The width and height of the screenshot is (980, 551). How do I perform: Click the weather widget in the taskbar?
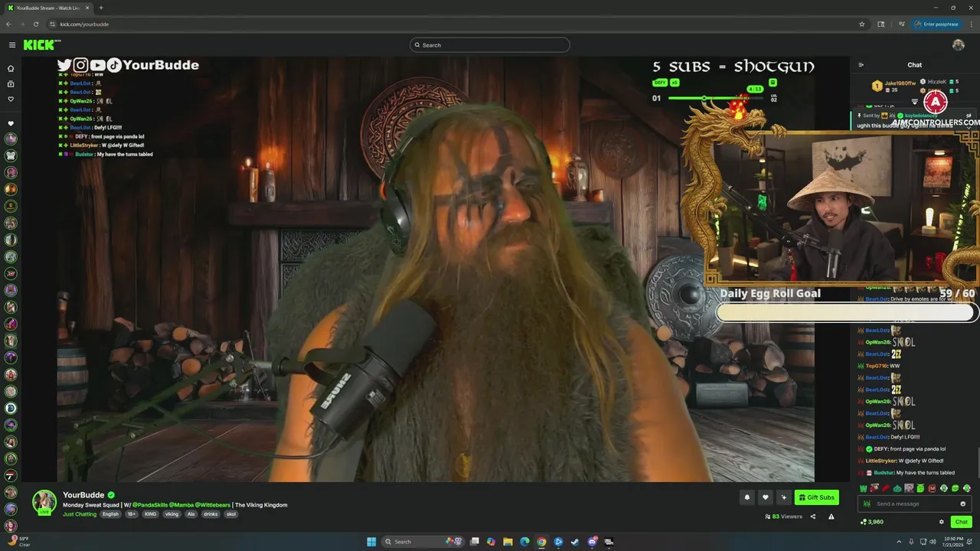19,542
